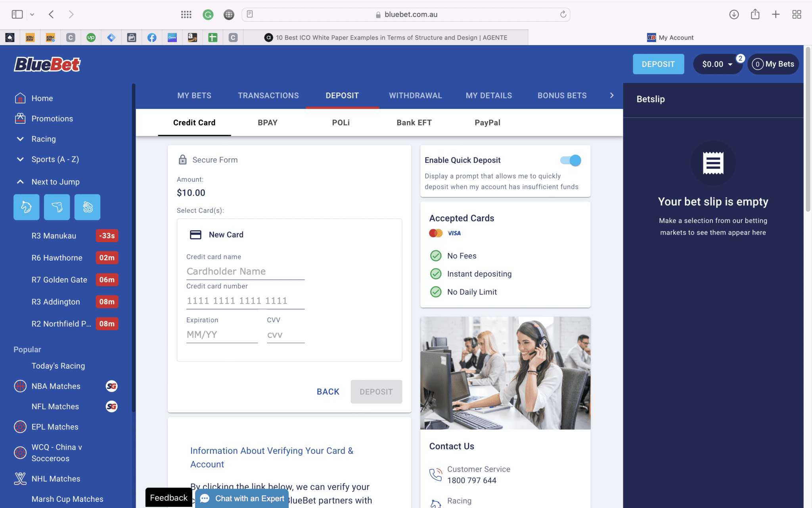Screen dimensions: 812x508
Task: Click the balance notification badge
Action: (x=740, y=58)
